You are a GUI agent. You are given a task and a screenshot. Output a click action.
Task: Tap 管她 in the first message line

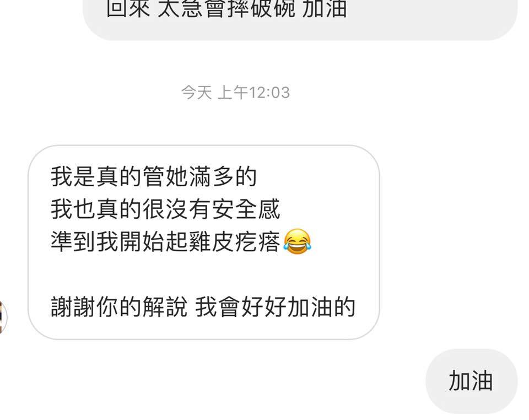click(165, 176)
